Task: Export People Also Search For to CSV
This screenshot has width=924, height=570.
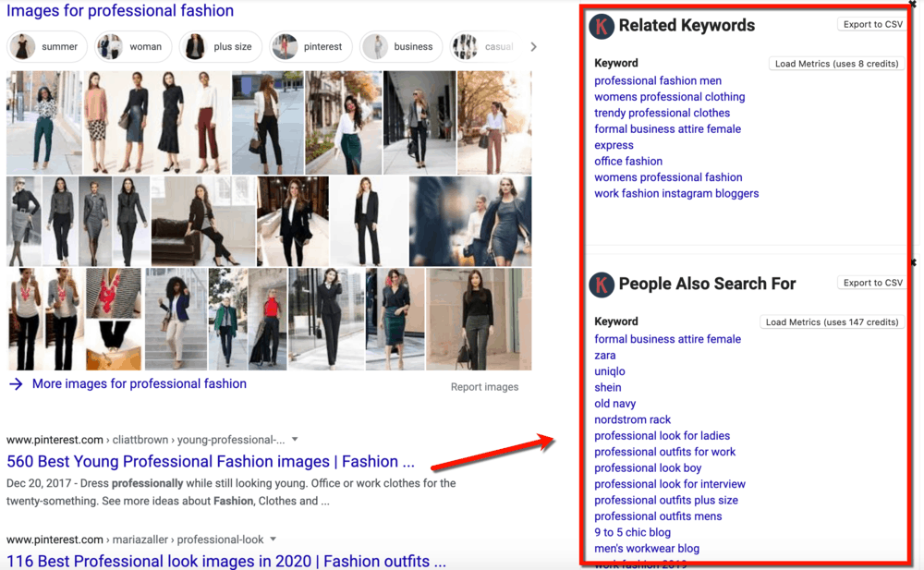Action: click(x=870, y=282)
